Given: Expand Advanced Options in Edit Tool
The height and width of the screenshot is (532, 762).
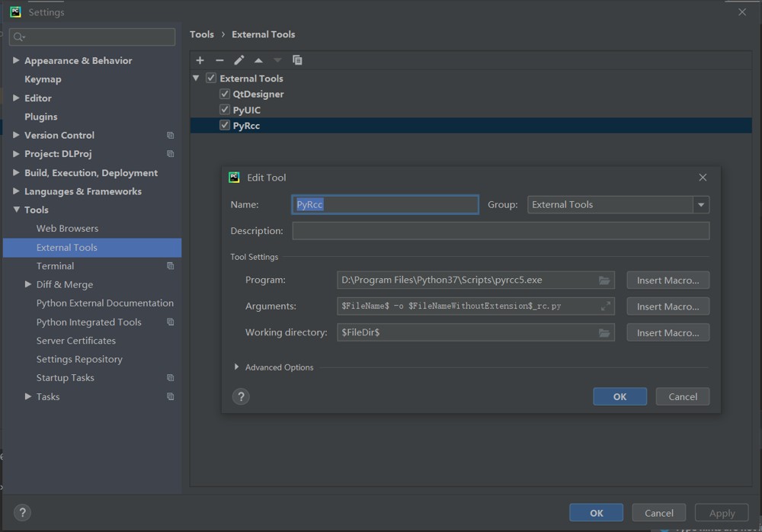Looking at the screenshot, I should coord(237,367).
